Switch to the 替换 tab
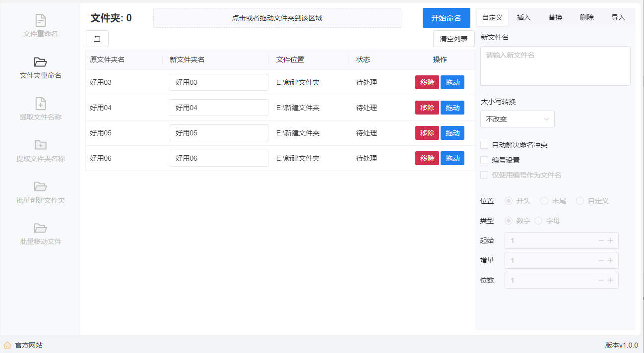This screenshot has height=353, width=644. [555, 17]
